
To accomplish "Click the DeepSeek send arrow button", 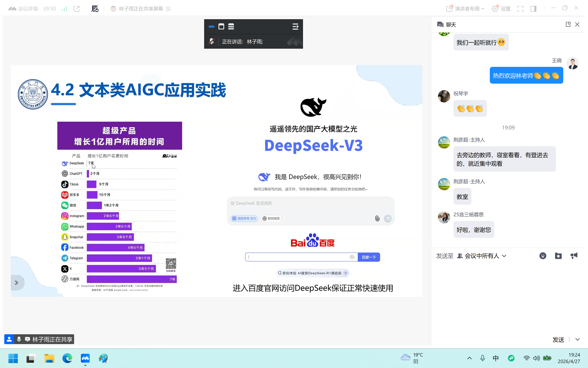I will (x=388, y=218).
